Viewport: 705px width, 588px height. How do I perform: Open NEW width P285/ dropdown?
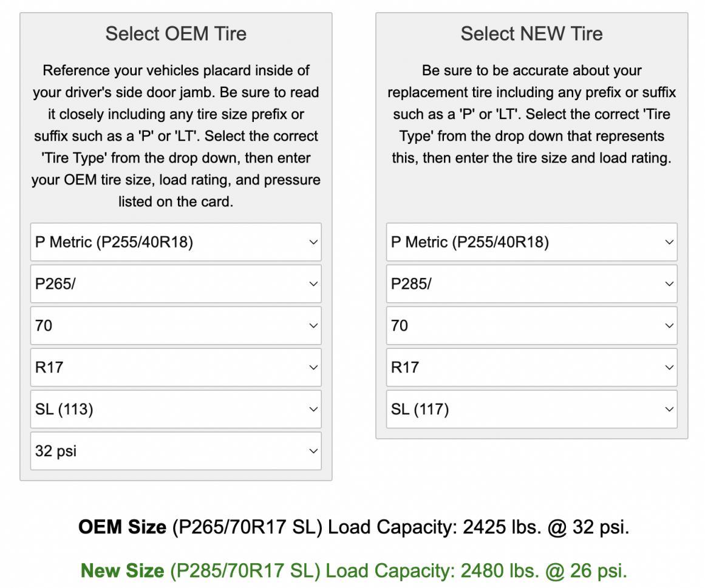531,284
